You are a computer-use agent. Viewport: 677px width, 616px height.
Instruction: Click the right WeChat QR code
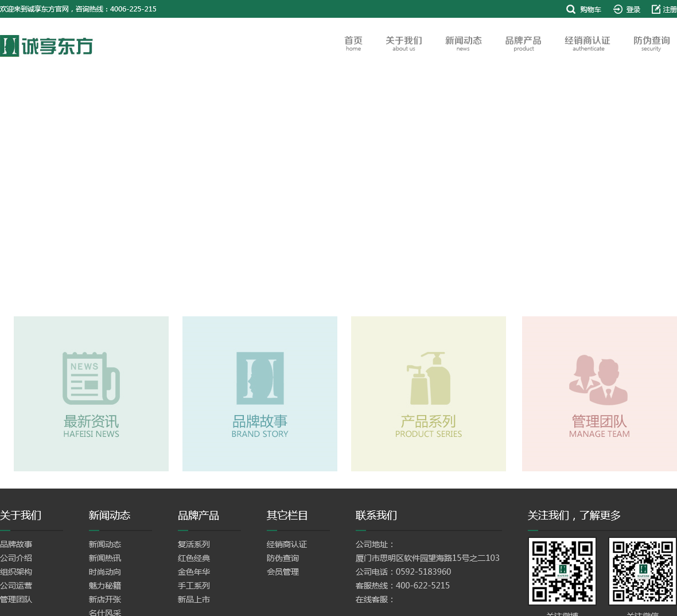click(x=643, y=571)
